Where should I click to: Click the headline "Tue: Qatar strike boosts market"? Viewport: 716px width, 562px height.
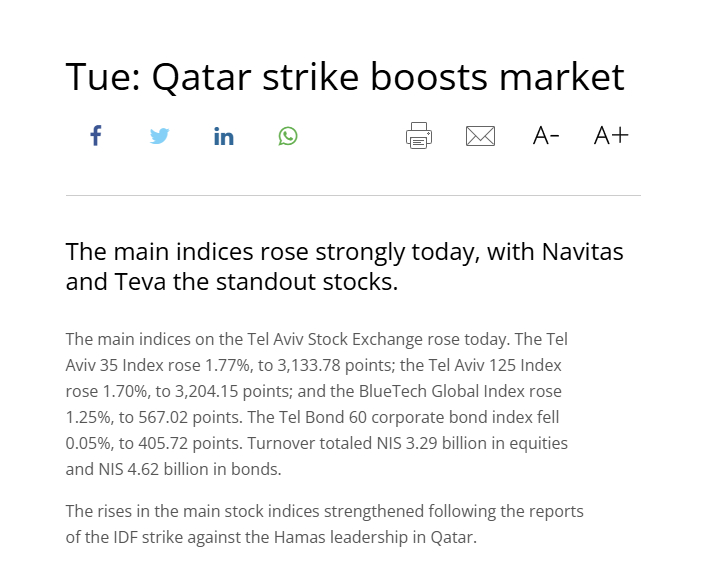point(345,77)
